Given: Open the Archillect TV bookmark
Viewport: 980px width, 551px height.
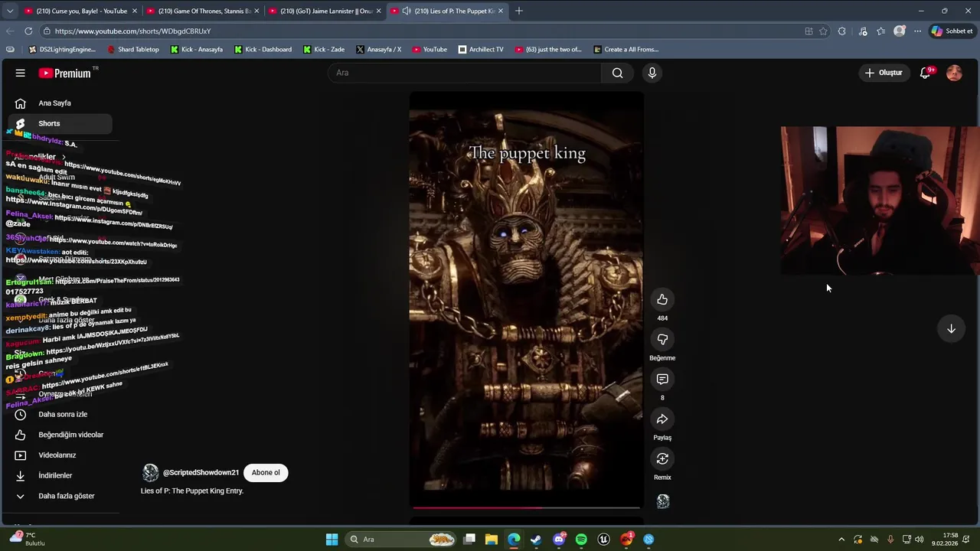Looking at the screenshot, I should [x=481, y=50].
